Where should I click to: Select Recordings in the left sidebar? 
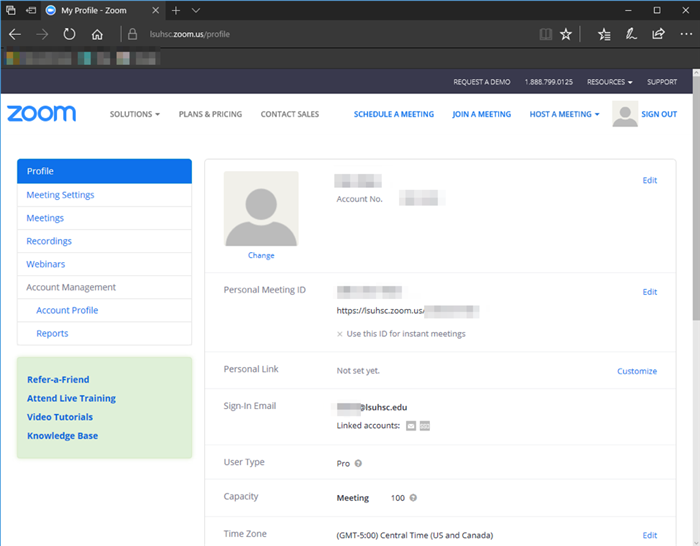49,241
